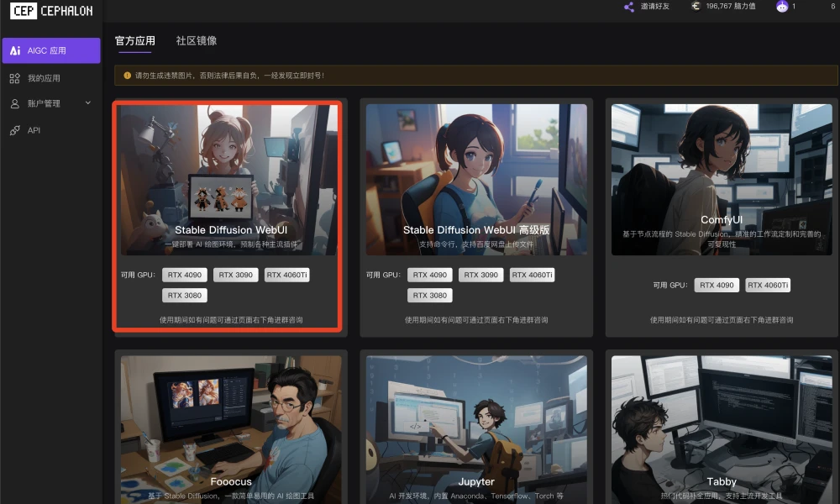Screen dimensions: 840x504
Task: Select the 官方应用 tab
Action: (x=134, y=40)
